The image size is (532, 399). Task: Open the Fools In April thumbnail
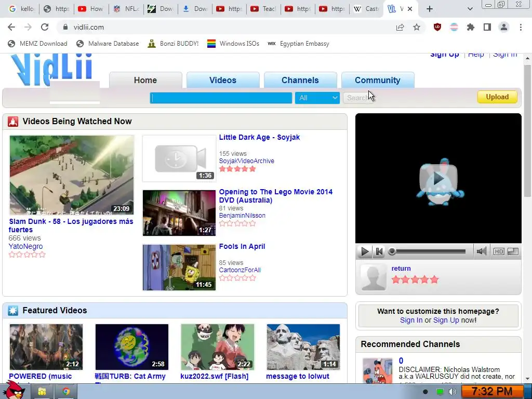179,268
